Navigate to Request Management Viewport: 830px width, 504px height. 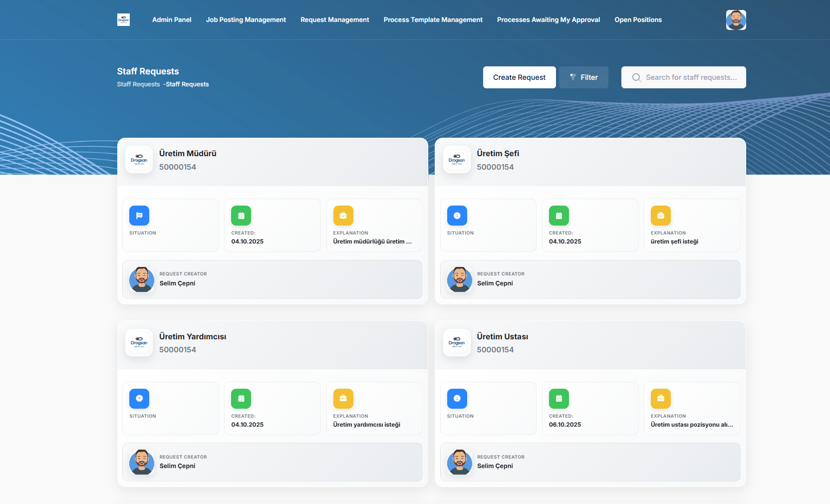334,20
